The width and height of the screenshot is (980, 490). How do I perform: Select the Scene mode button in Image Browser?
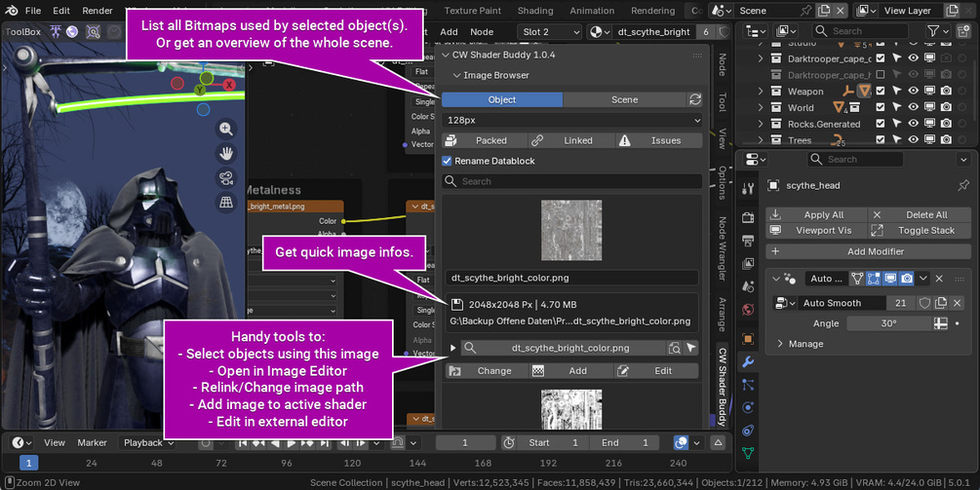tap(624, 100)
